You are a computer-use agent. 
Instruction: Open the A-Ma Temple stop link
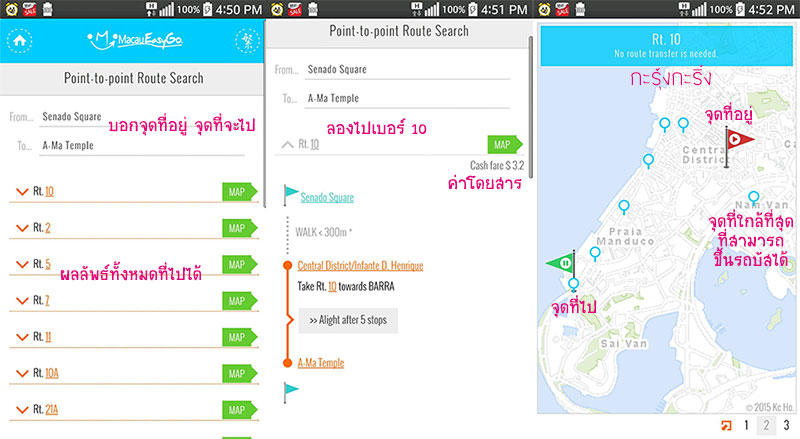321,363
